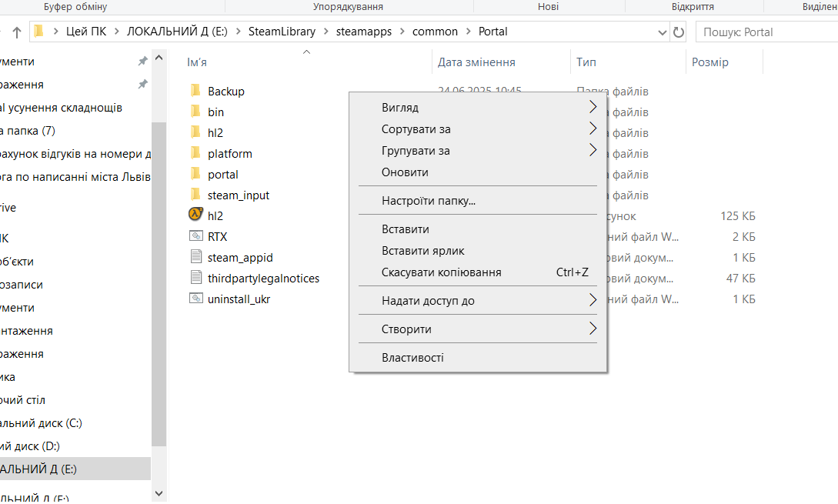Select the portal folder icon
838x504 pixels.
pos(195,174)
